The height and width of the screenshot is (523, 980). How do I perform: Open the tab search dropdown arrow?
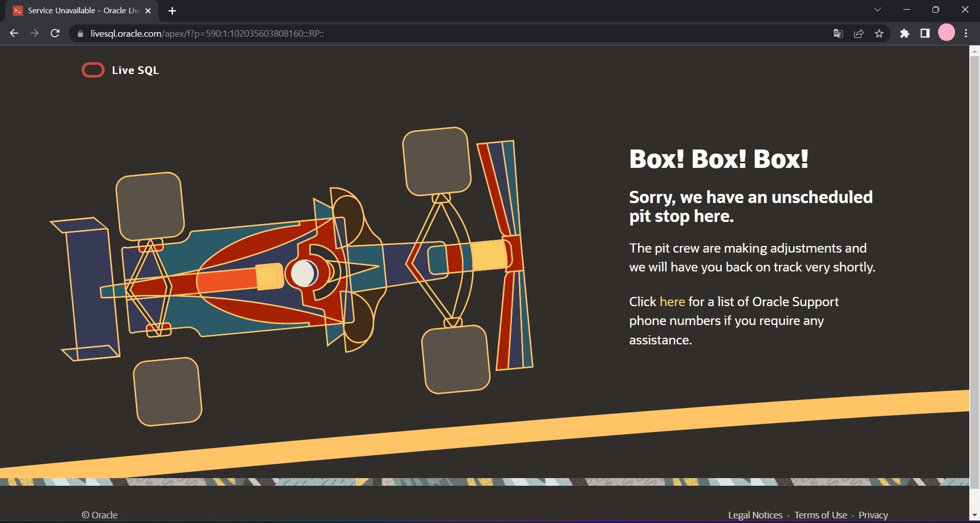click(877, 10)
